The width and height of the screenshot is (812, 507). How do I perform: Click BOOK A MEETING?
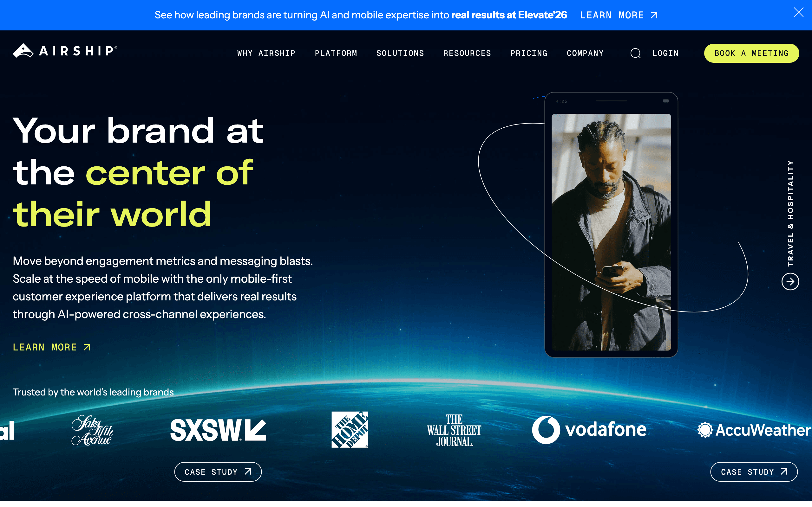[751, 53]
